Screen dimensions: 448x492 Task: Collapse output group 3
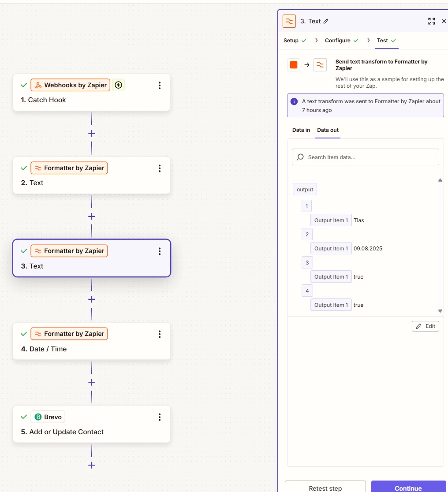(307, 263)
